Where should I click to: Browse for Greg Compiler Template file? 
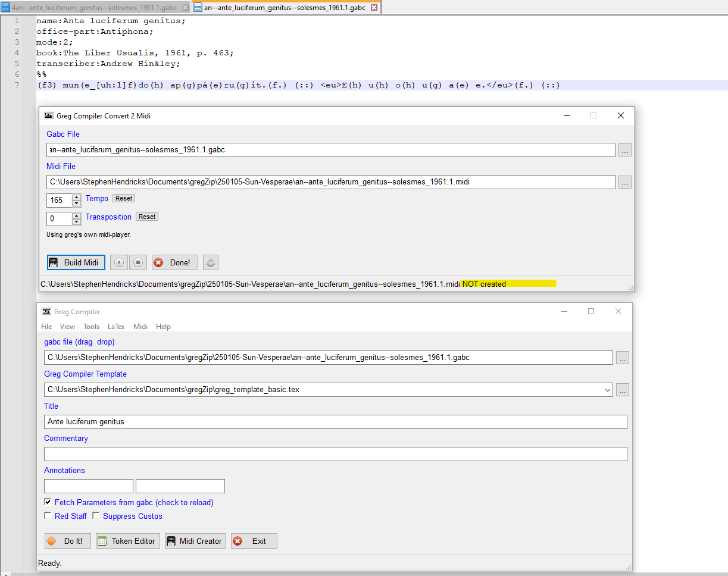click(x=622, y=390)
